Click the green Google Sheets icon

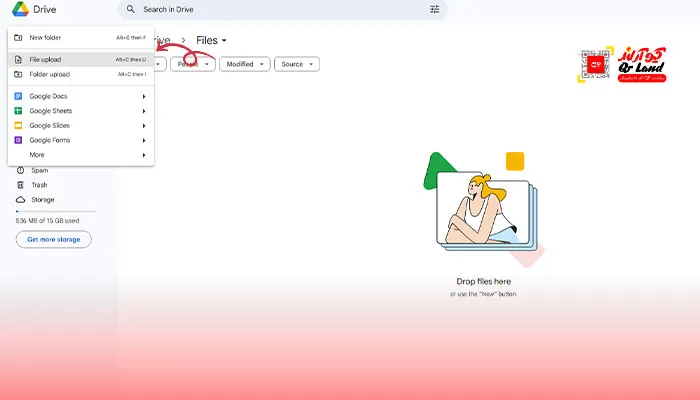click(x=19, y=111)
